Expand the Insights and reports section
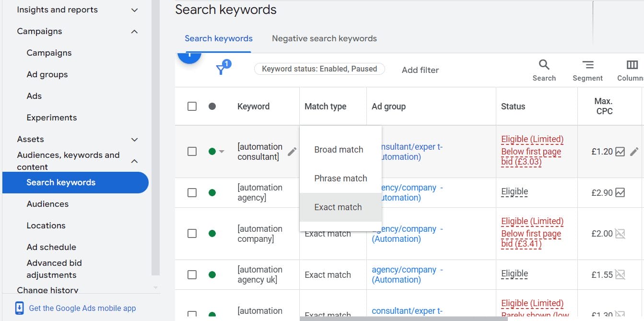This screenshot has width=644, height=321. pyautogui.click(x=135, y=10)
